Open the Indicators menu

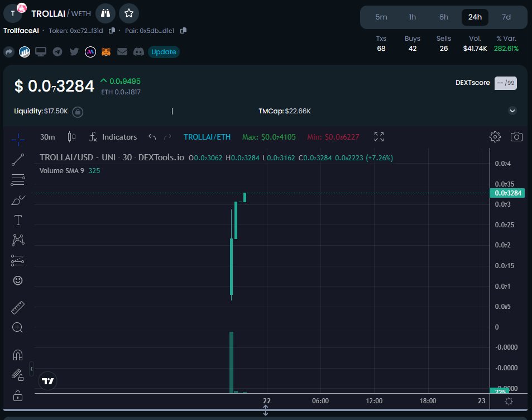[x=113, y=137]
